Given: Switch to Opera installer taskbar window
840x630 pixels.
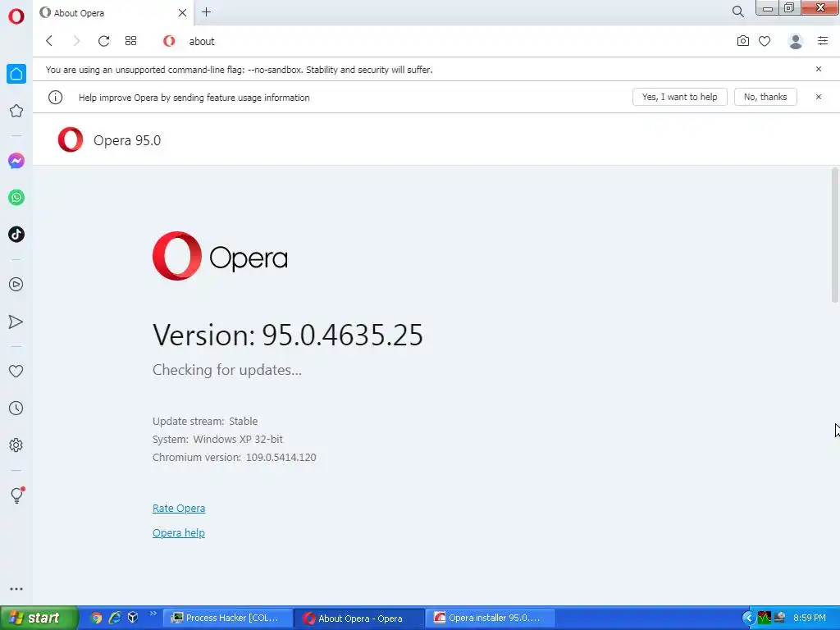Looking at the screenshot, I should (492, 619).
